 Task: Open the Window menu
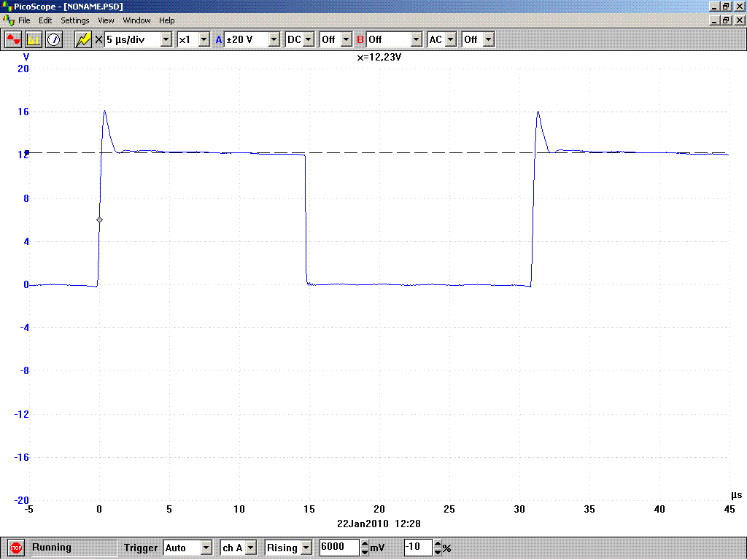click(136, 20)
